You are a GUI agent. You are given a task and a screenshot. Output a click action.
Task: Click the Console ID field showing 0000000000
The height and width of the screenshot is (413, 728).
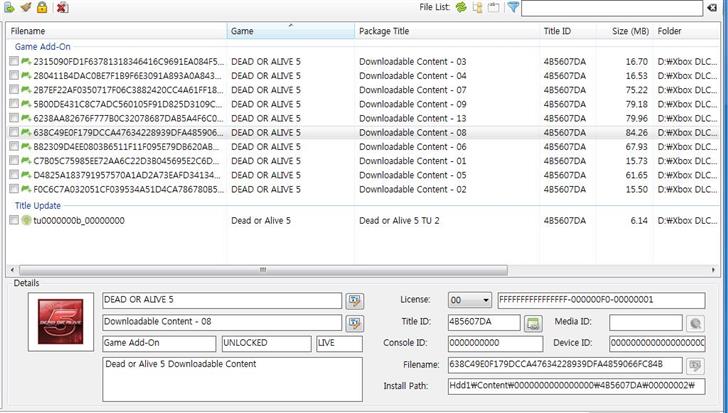[x=495, y=343]
